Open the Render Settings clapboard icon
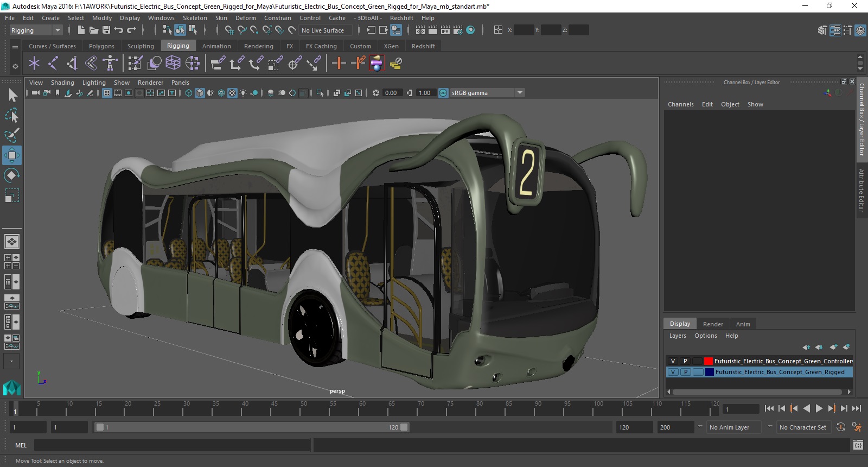 pos(458,30)
